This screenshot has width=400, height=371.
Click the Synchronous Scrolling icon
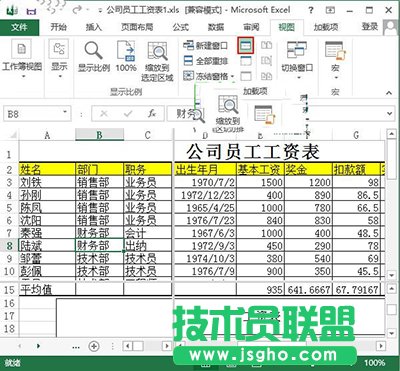(x=266, y=61)
